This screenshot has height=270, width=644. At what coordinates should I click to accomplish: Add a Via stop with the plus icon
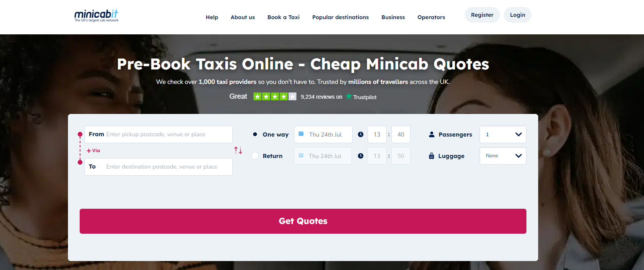89,151
